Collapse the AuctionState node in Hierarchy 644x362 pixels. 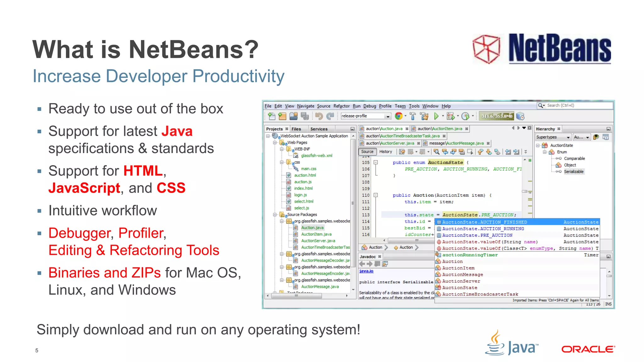click(x=538, y=145)
